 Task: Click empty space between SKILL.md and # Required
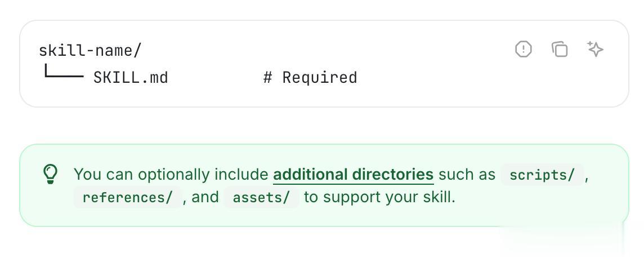216,77
